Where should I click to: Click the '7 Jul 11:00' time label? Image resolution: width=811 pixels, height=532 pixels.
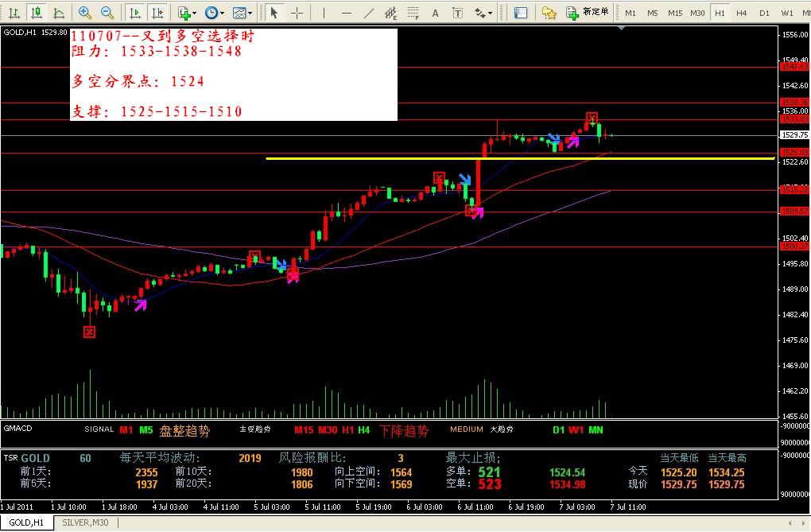click(x=628, y=507)
